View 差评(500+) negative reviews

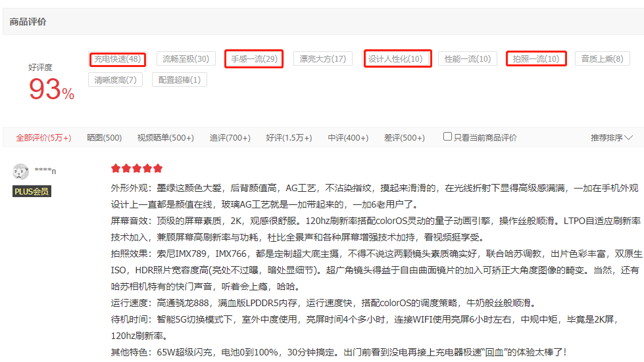(x=405, y=138)
